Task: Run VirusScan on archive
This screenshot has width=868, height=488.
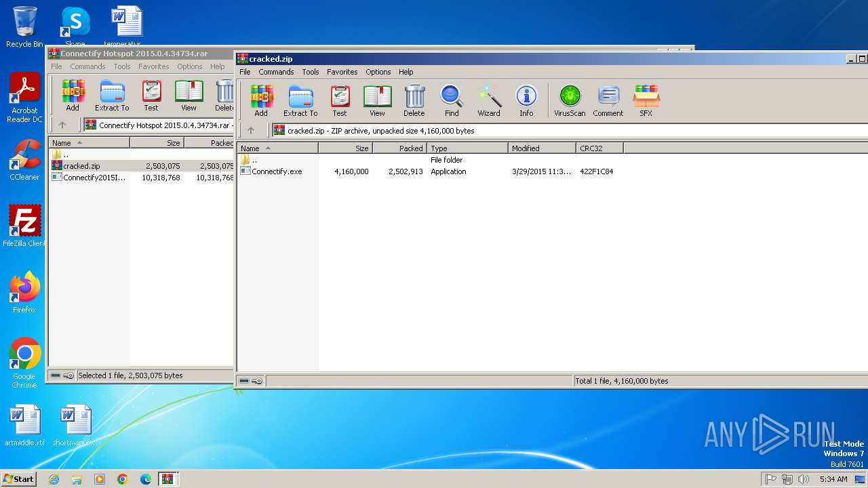Action: click(x=570, y=101)
